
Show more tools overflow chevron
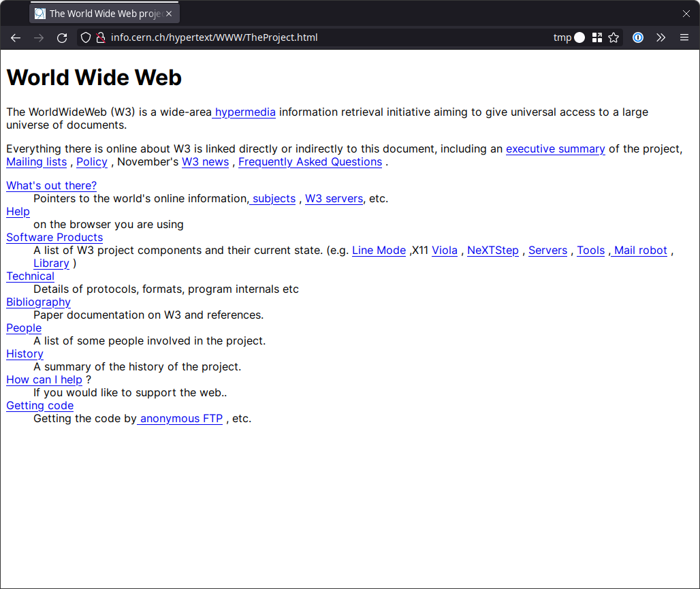coord(661,37)
